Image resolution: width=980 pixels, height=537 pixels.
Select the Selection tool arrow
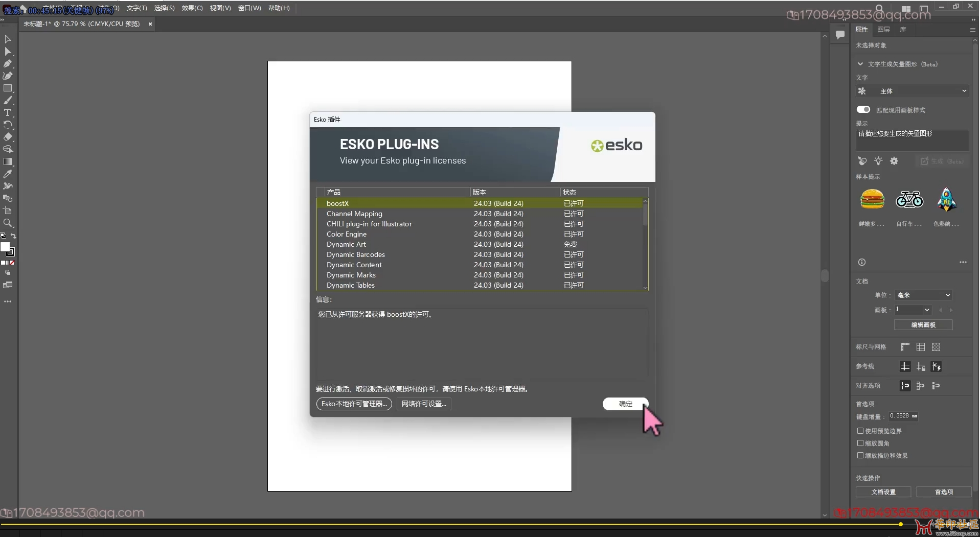(x=8, y=39)
